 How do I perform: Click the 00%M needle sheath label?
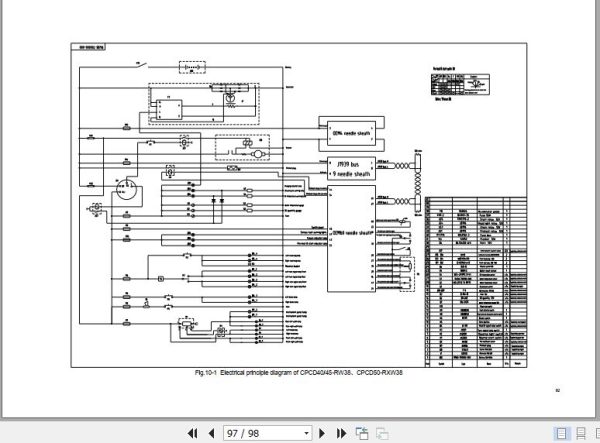(x=352, y=233)
